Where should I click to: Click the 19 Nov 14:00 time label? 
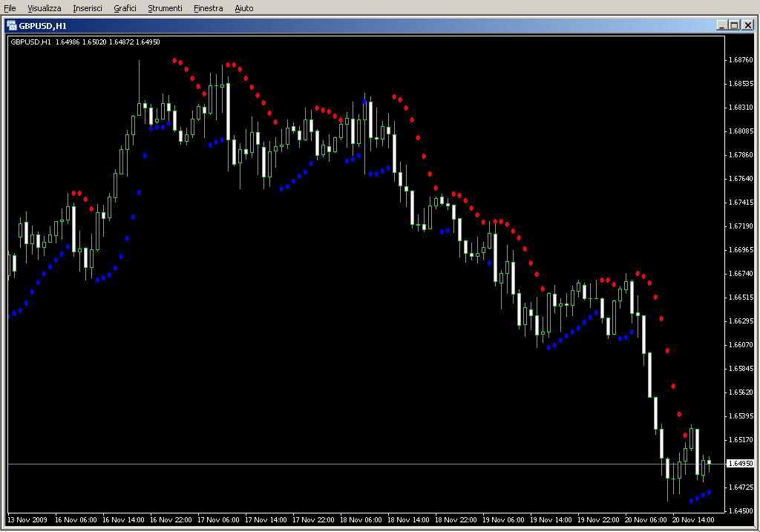tap(551, 520)
